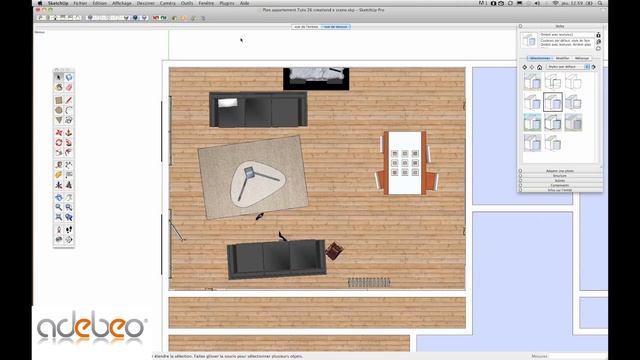Activate the Pan hand tool
This screenshot has width=640, height=360.
pyautogui.click(x=69, y=198)
